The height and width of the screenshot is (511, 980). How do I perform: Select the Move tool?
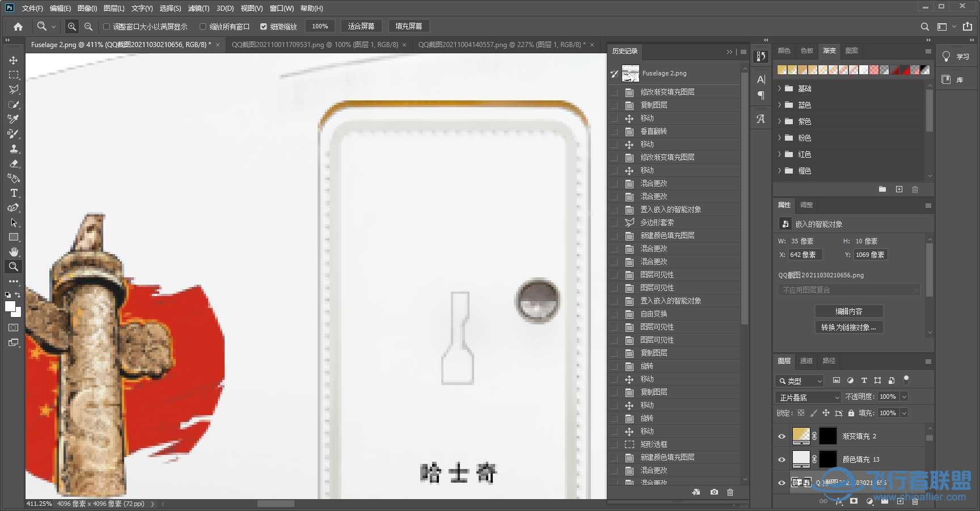tap(13, 60)
